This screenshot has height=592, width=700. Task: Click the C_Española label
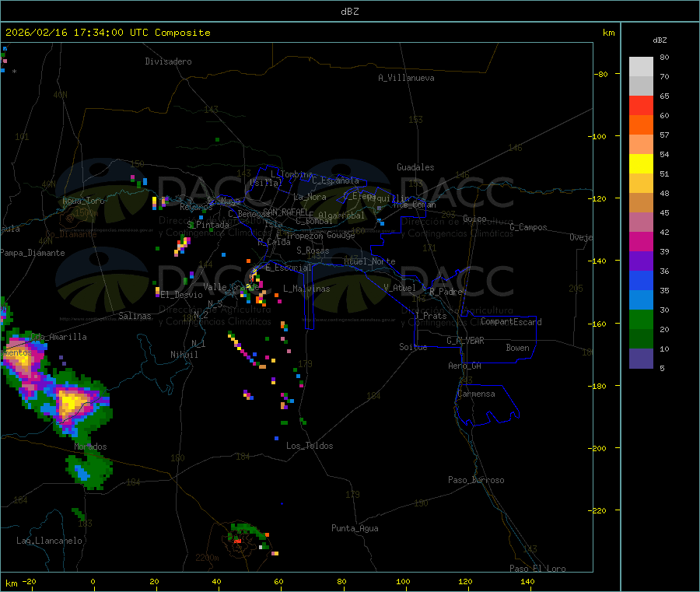click(335, 180)
